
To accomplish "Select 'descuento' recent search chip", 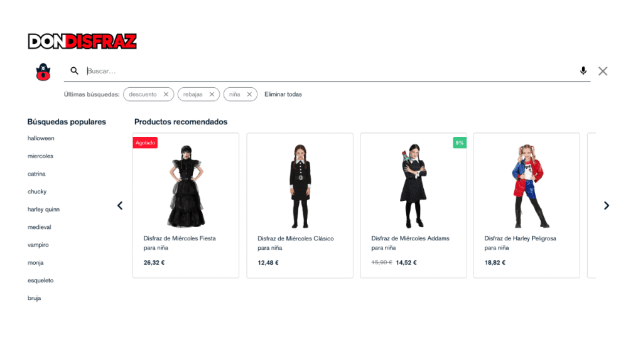I will coord(143,94).
